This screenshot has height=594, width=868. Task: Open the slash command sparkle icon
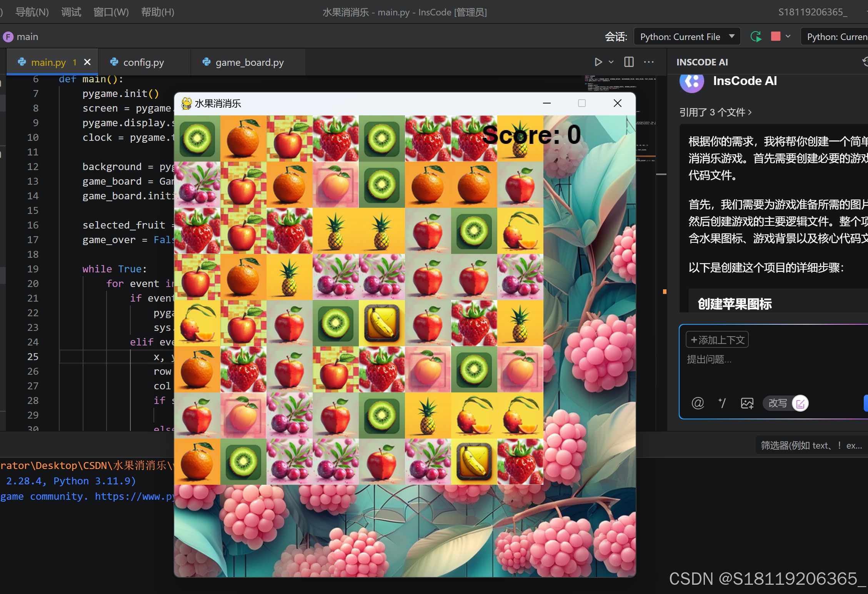pos(722,403)
